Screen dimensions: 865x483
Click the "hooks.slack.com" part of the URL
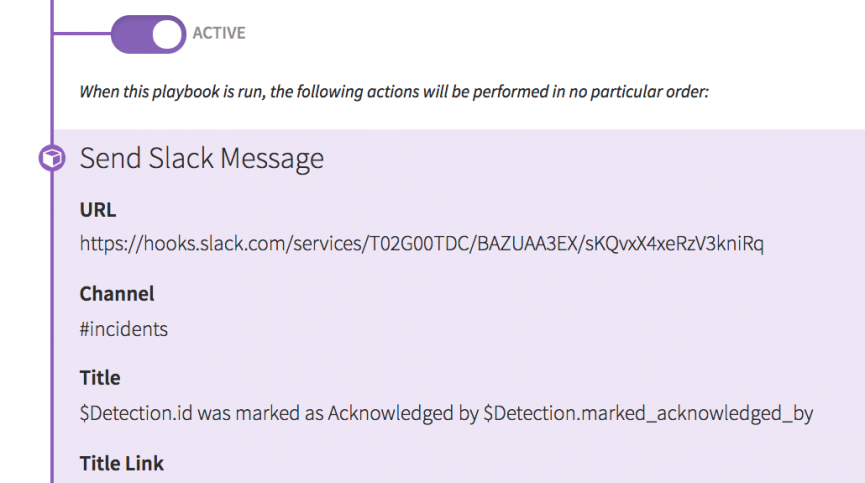pyautogui.click(x=205, y=244)
